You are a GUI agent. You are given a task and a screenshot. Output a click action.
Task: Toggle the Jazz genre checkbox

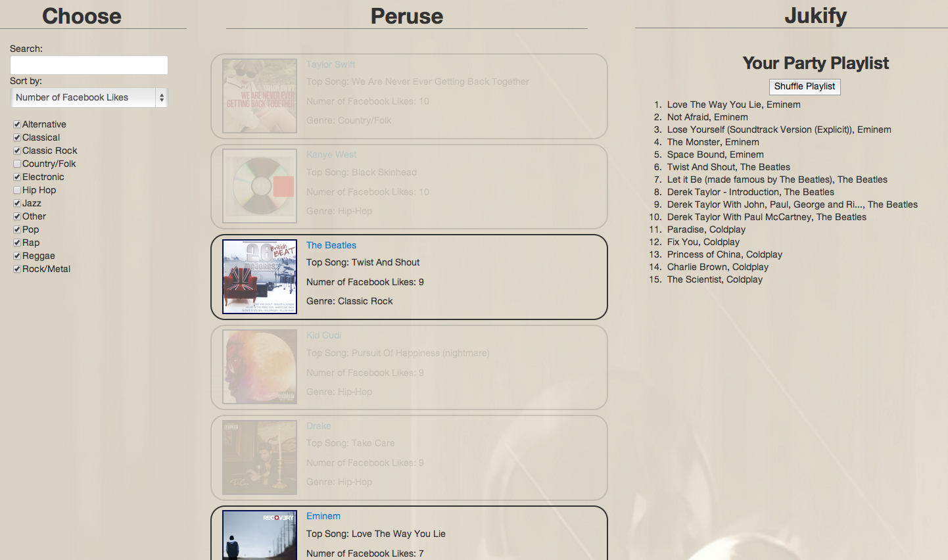[17, 203]
